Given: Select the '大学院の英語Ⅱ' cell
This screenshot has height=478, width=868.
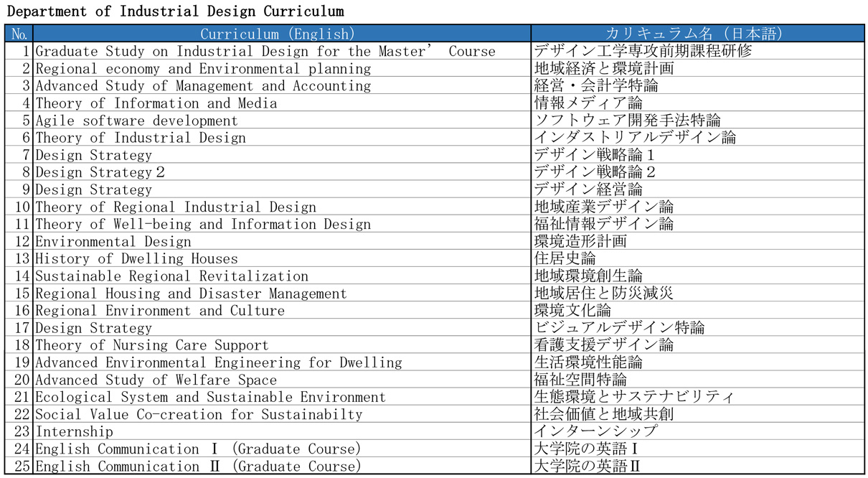Looking at the screenshot, I should [x=697, y=466].
